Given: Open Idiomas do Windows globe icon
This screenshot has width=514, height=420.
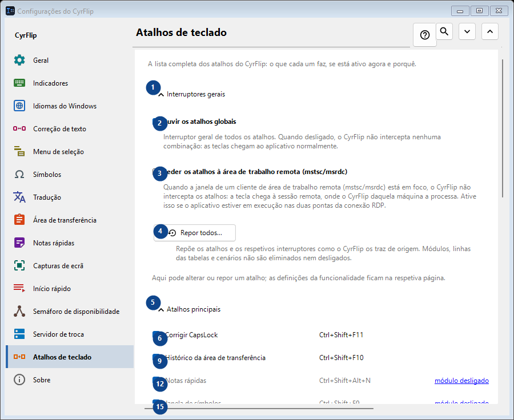Looking at the screenshot, I should pyautogui.click(x=19, y=106).
